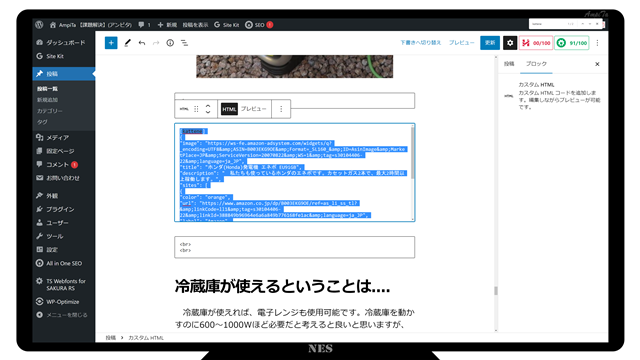Screen dimensions: 640x360
Task: Click the undo arrow icon
Action: click(142, 43)
